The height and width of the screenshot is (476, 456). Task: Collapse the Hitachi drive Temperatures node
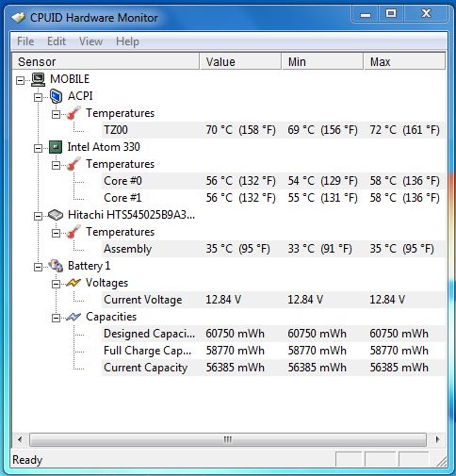[56, 233]
